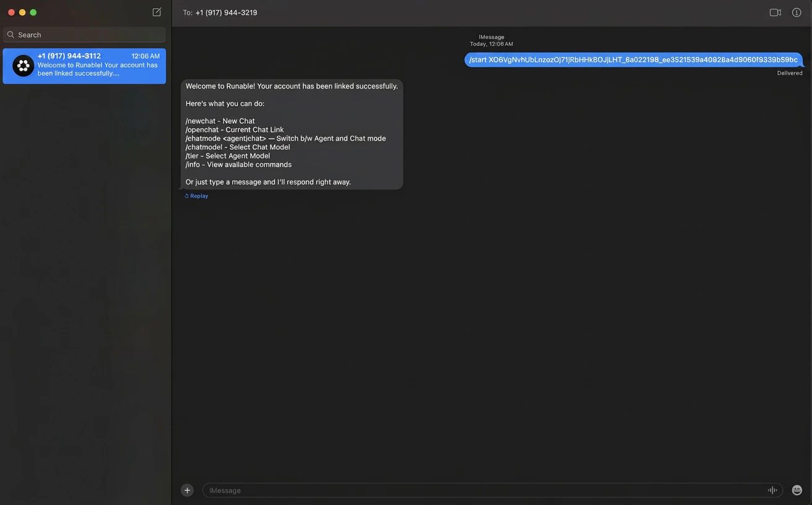Click the /chatmodel - Select Chat Model line

coord(238,147)
